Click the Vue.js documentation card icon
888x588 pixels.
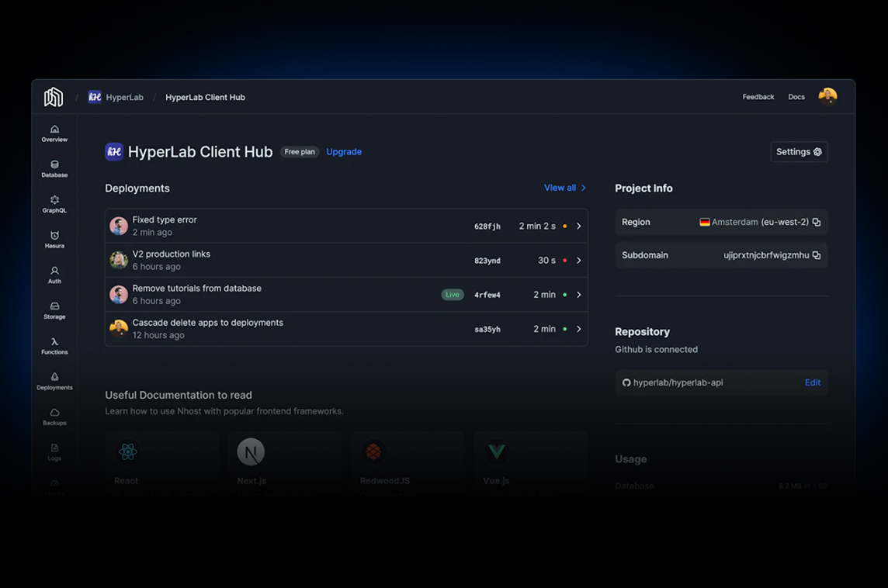(x=496, y=451)
